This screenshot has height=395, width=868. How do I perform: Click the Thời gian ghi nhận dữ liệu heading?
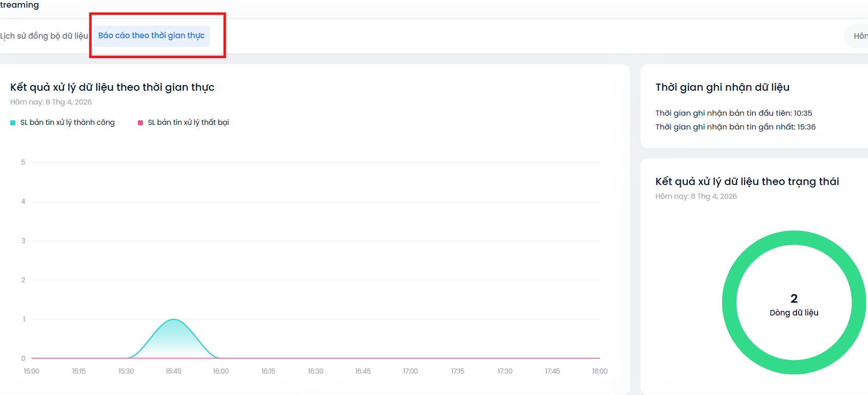[x=722, y=87]
